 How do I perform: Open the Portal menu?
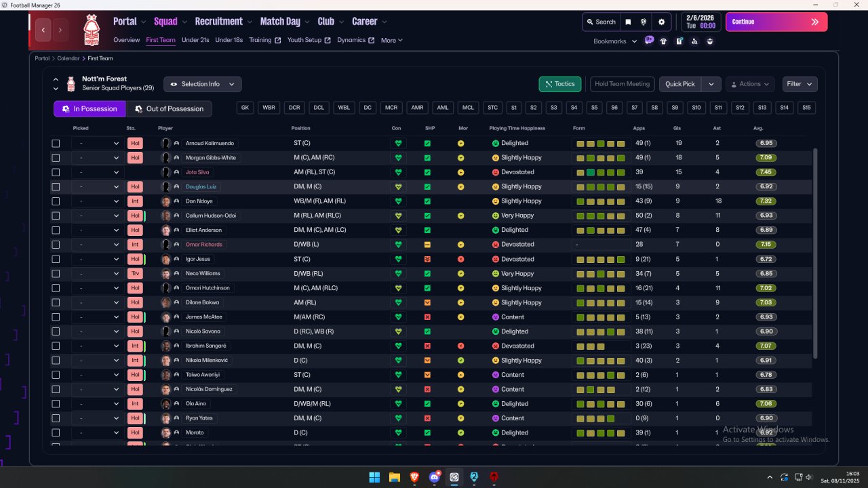[x=129, y=22]
